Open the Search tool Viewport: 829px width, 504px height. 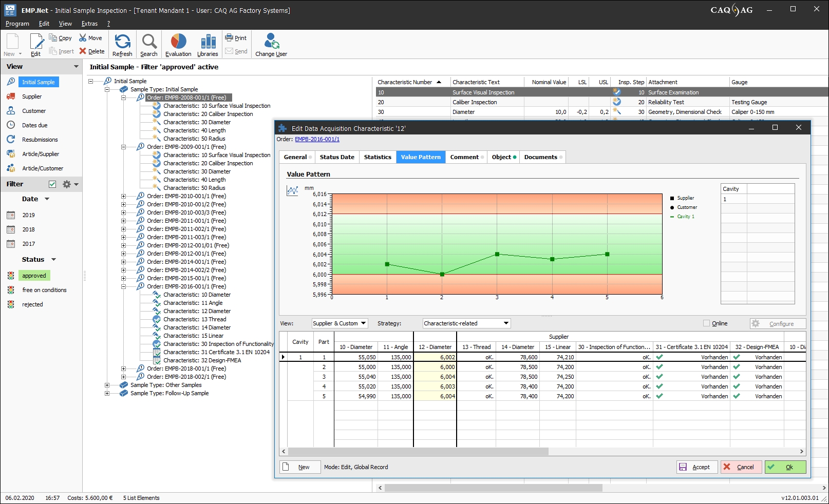click(x=149, y=45)
